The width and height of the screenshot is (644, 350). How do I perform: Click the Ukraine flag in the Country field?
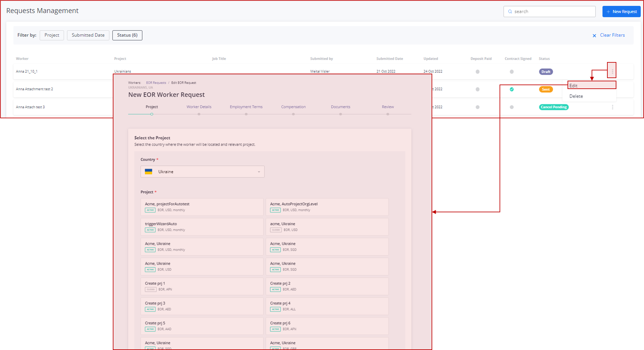[149, 171]
